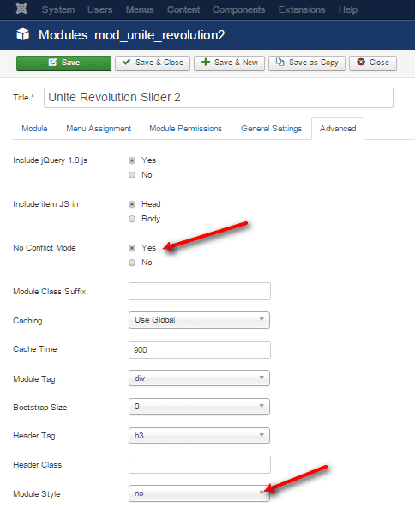Viewport: 415px width, 532px height.
Task: Click the 'Include jQuery 1.8 js' label
Action: point(51,160)
